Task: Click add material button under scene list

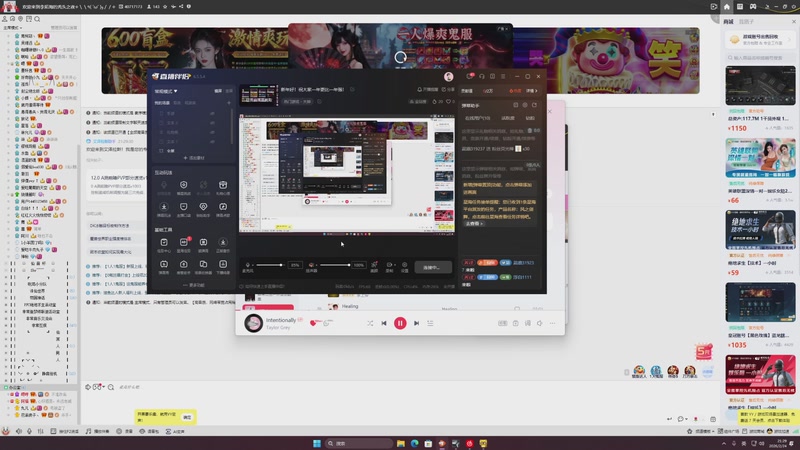Action: (x=194, y=158)
